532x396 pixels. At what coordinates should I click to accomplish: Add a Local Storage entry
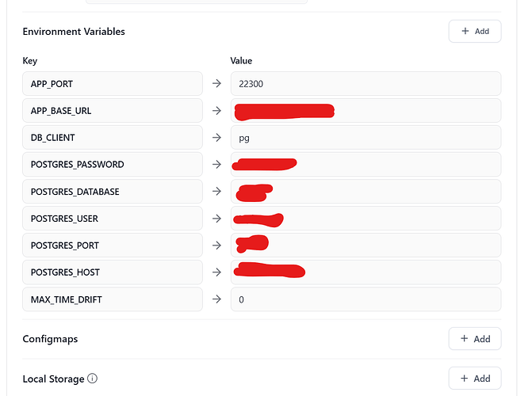point(475,379)
